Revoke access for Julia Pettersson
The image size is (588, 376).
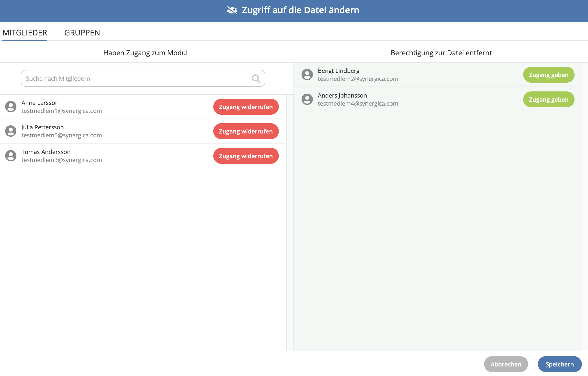[x=246, y=131]
